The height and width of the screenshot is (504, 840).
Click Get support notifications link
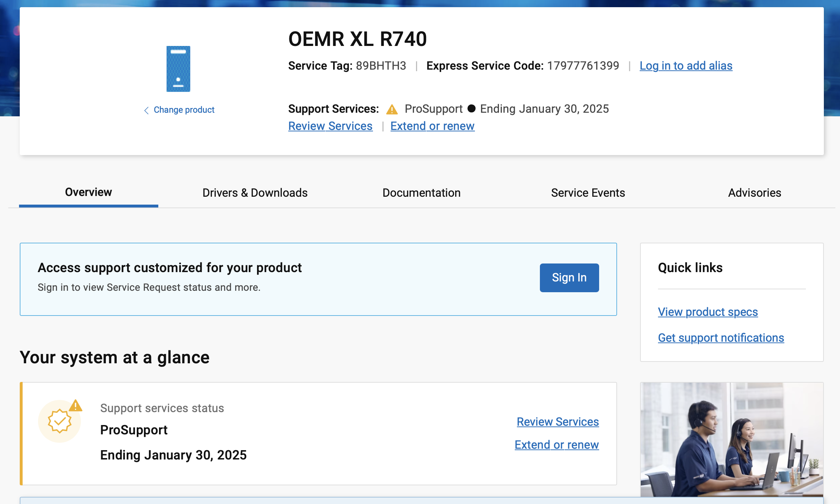(x=721, y=338)
